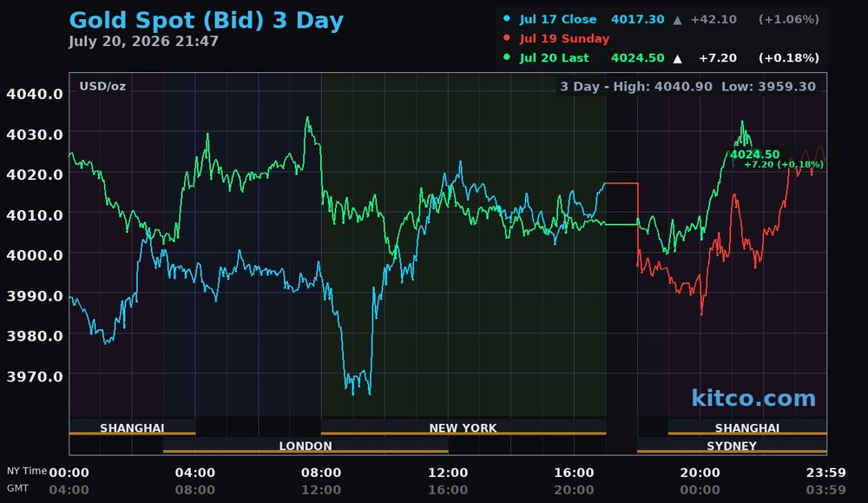Click the Low 3959.30 readout

click(768, 86)
